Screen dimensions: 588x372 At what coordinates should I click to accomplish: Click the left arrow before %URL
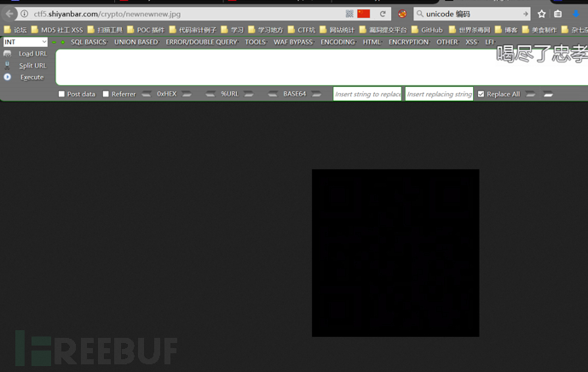(x=210, y=94)
